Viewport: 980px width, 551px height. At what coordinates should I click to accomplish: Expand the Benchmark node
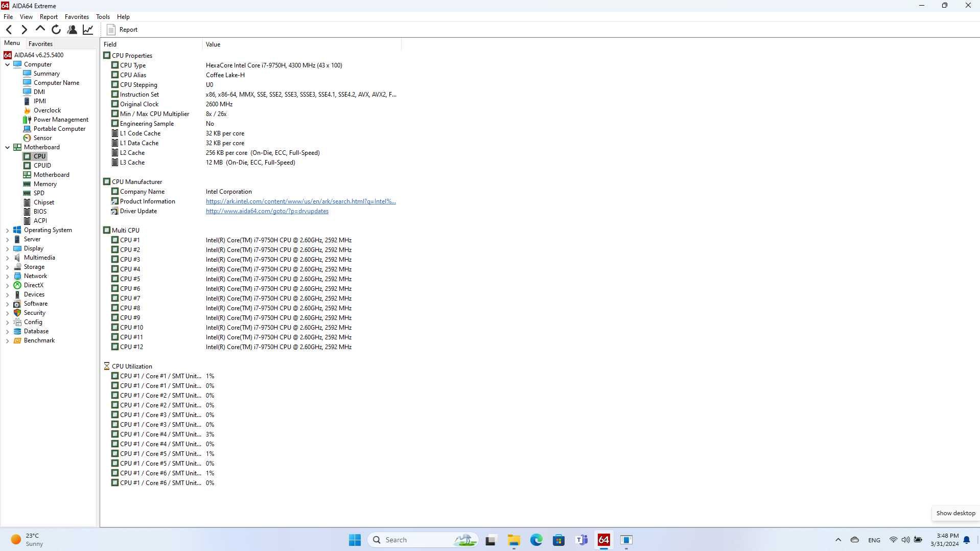point(7,341)
